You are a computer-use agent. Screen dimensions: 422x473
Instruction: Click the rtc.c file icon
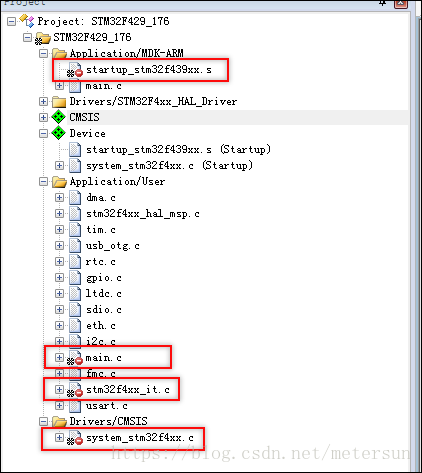point(75,261)
